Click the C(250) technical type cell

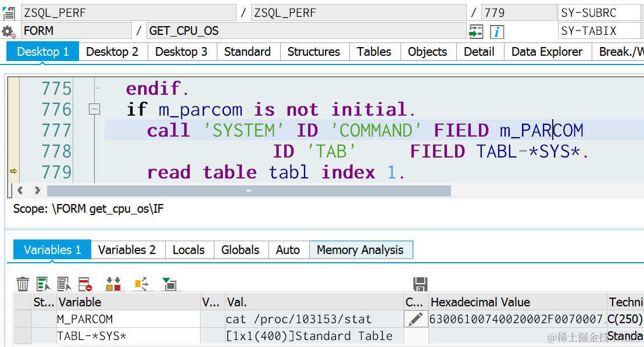pyautogui.click(x=625, y=319)
